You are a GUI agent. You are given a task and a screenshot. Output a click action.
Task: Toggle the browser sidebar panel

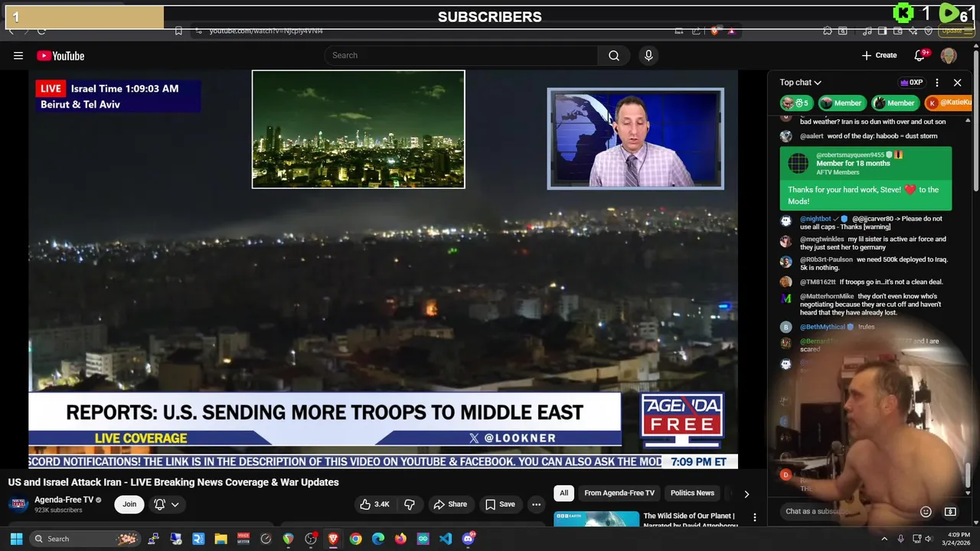click(883, 31)
